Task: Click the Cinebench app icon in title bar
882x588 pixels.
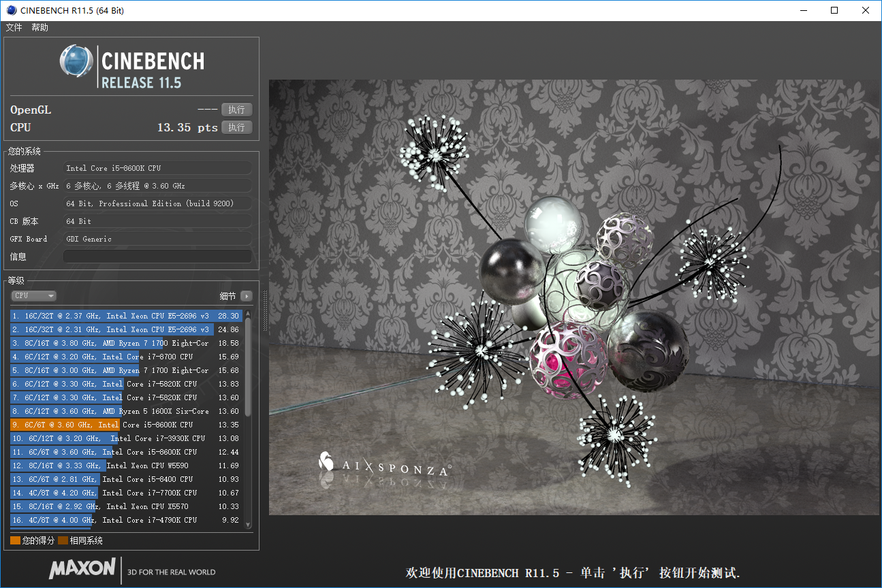Action: (10, 11)
